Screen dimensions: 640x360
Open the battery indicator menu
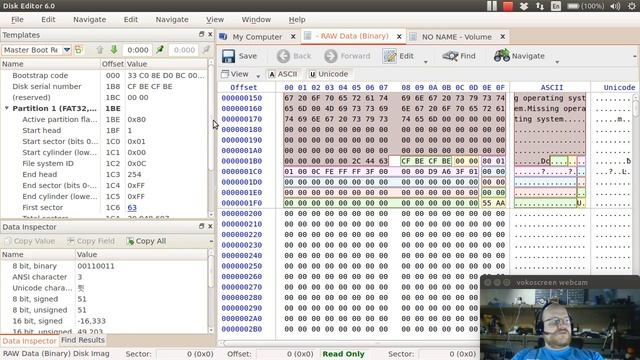coord(586,6)
